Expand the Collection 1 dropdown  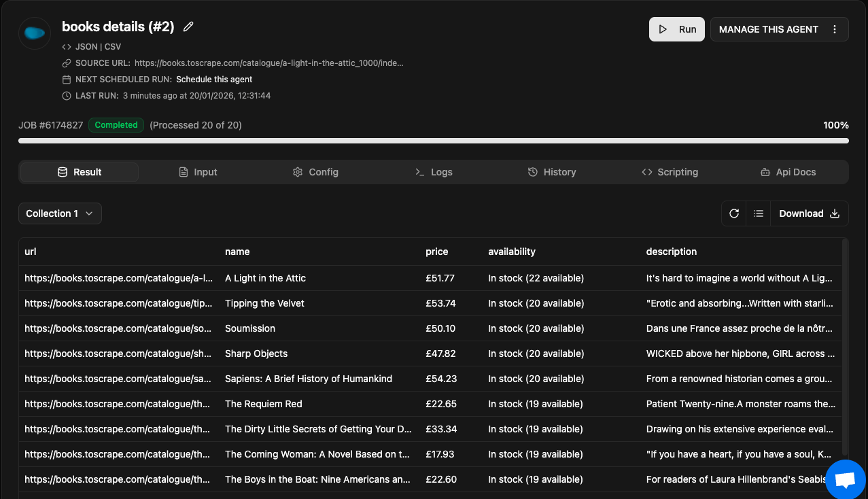point(60,213)
